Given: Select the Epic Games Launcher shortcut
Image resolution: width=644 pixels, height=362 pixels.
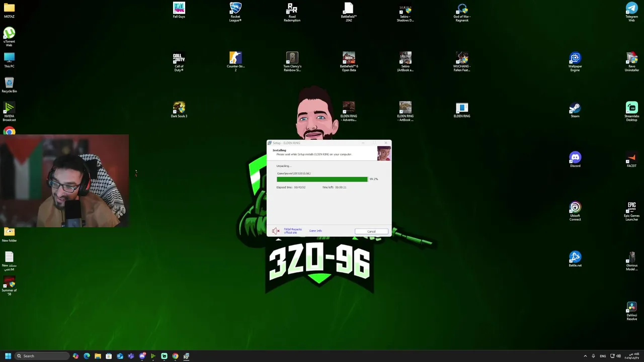Looking at the screenshot, I should [632, 211].
